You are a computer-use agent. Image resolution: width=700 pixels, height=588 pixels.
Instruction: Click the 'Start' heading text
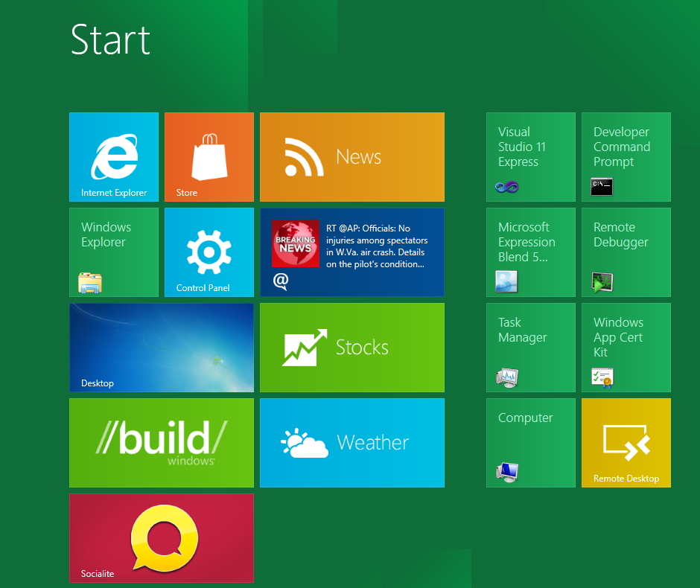[x=110, y=40]
